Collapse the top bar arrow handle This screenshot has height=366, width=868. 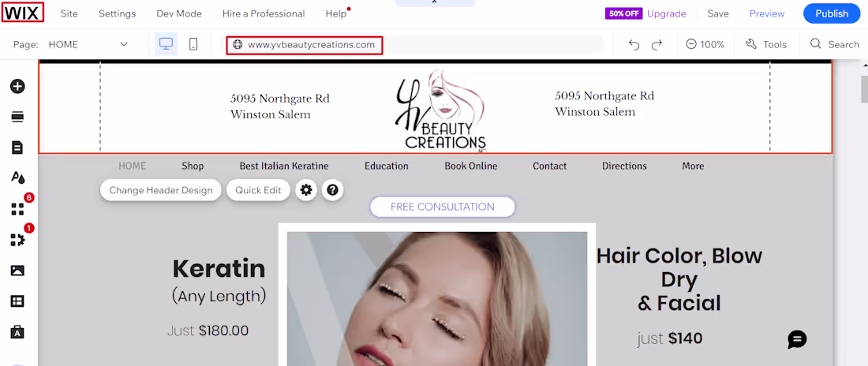tap(435, 3)
